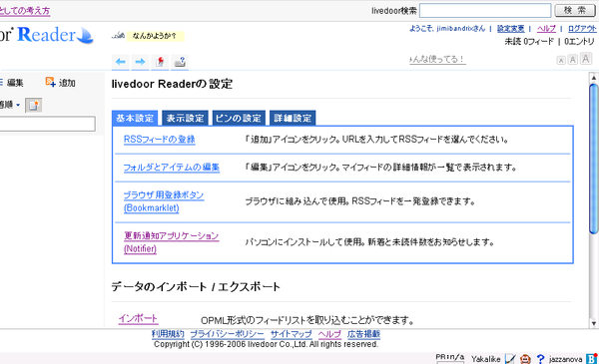
Task: Click jazzanova text in status bar
Action: (565, 359)
